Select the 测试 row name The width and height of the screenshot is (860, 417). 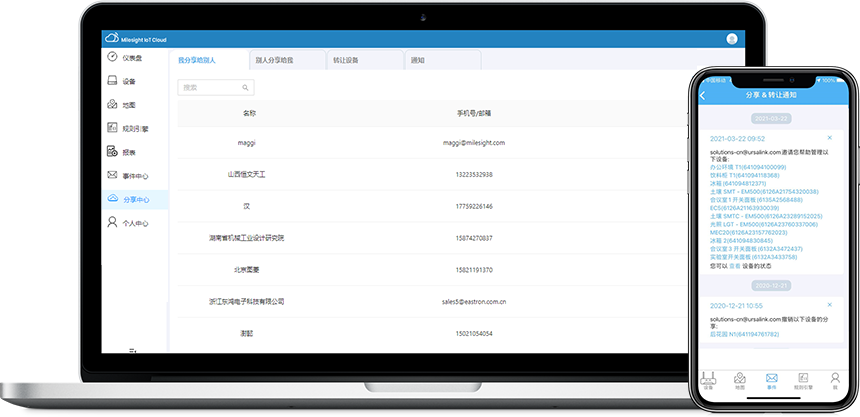click(x=246, y=334)
